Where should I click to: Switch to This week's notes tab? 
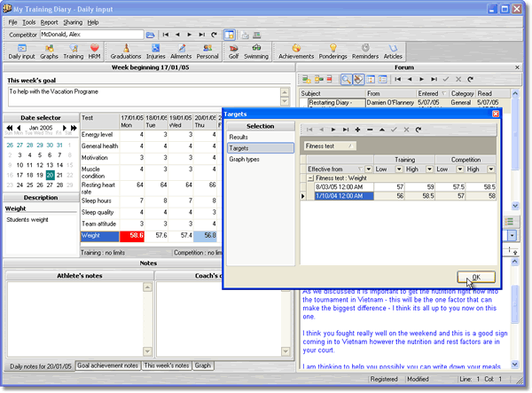pos(167,365)
